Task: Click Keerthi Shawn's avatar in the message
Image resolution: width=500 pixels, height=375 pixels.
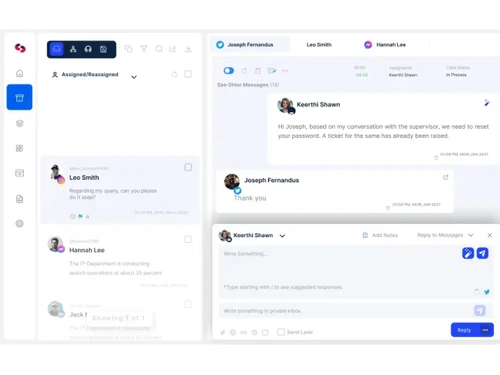Action: pos(286,106)
